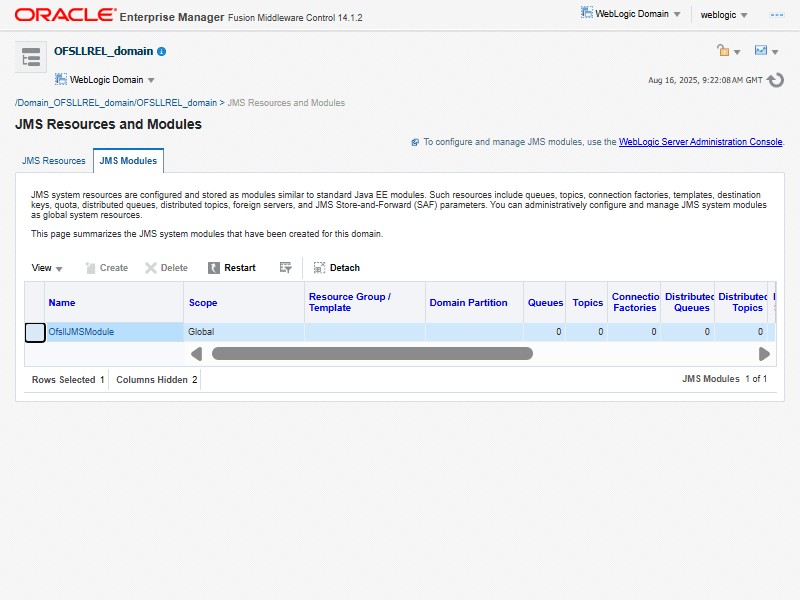Click the Oracle logo
Image resolution: width=800 pixels, height=600 pixels.
pyautogui.click(x=66, y=15)
